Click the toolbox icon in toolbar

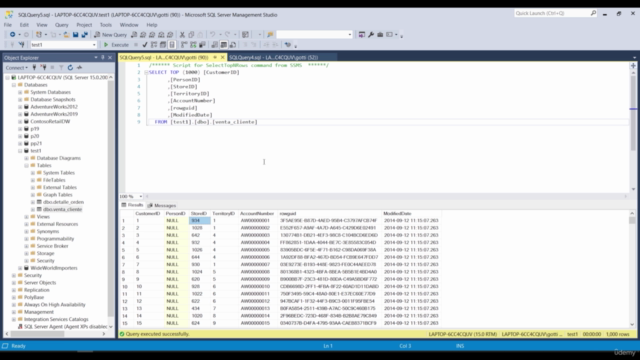point(380,35)
